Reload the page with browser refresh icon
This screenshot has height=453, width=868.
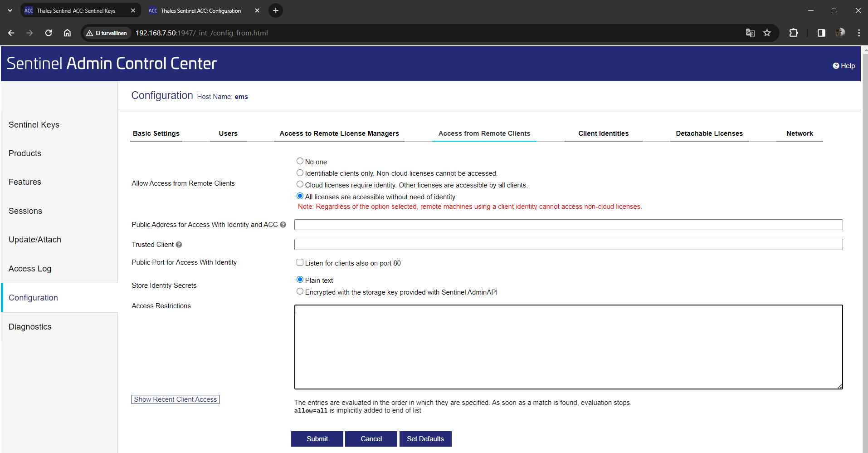[x=49, y=33]
